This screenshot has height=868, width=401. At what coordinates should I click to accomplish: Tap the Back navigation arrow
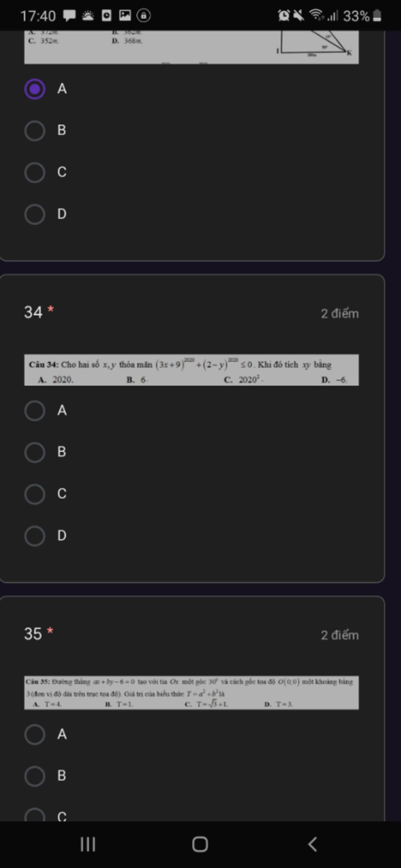(312, 844)
